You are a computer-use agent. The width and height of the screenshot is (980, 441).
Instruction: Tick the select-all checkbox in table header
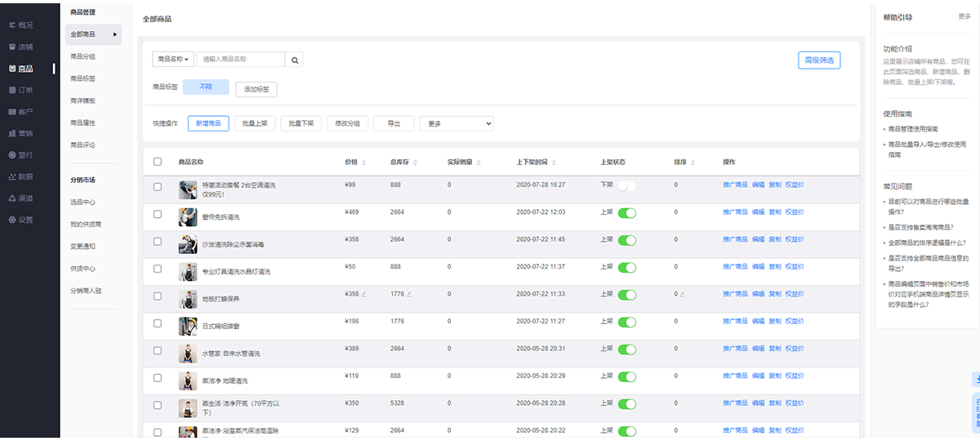pos(158,162)
